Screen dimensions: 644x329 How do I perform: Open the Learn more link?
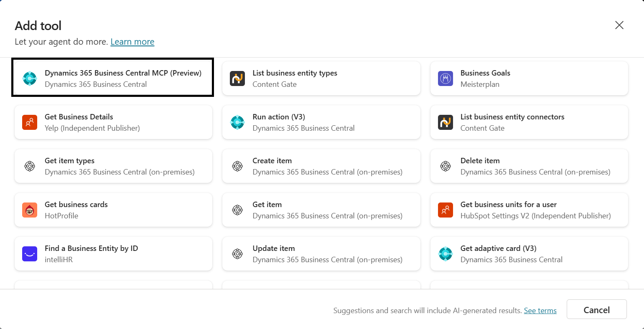[132, 41]
